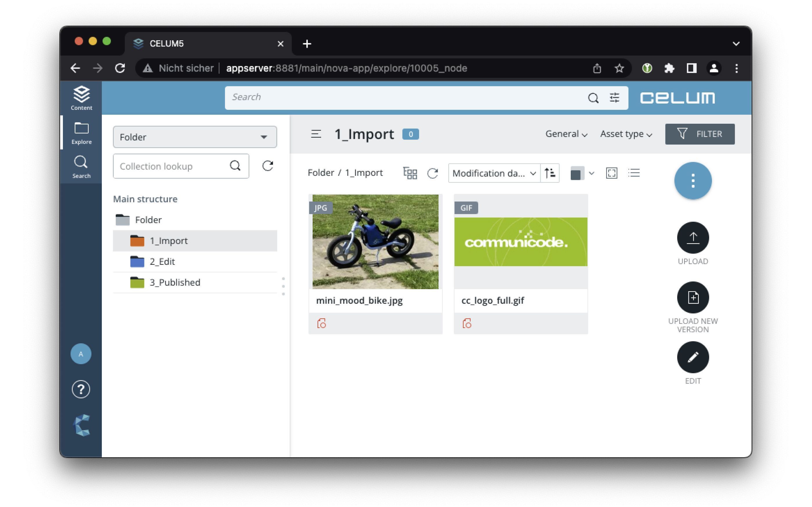
Task: Switch asset display to list view
Action: pos(633,173)
